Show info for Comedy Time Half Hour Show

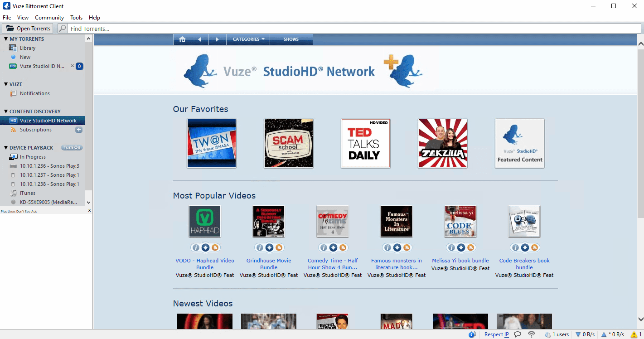tap(324, 247)
